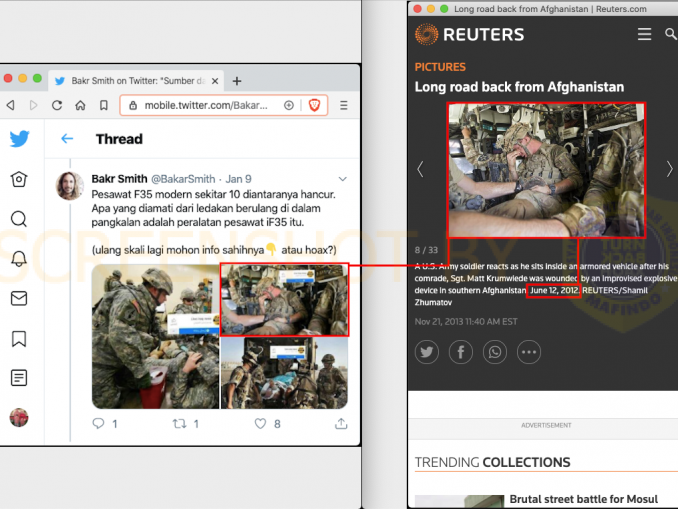Select the Bakr Smith on Twitter tab
Screen dimensions: 678x509
pos(136,80)
